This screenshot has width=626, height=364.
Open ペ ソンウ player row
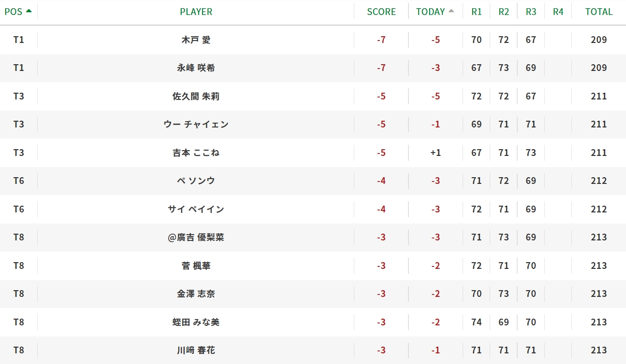pyautogui.click(x=196, y=181)
